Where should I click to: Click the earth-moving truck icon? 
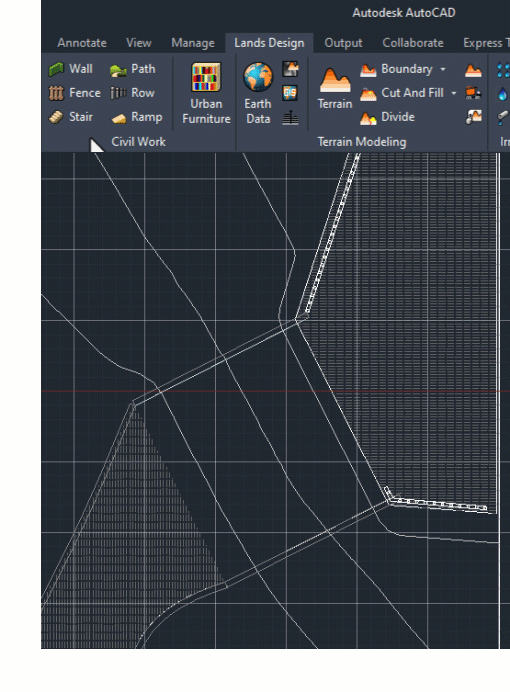pyautogui.click(x=473, y=93)
